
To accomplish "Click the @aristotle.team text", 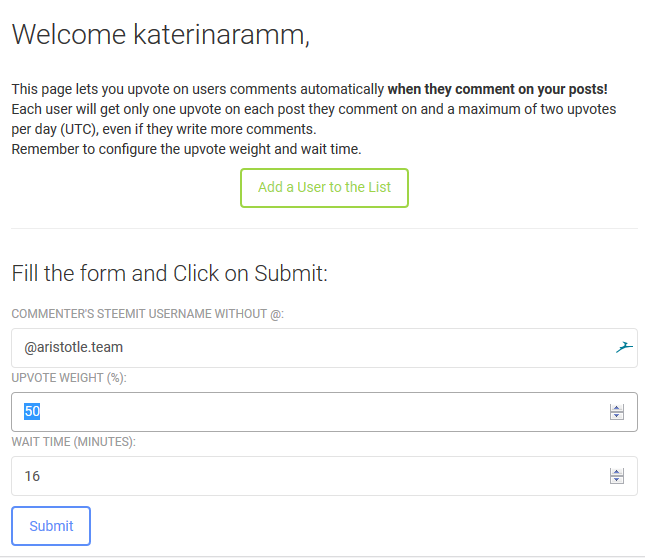I will pos(74,347).
